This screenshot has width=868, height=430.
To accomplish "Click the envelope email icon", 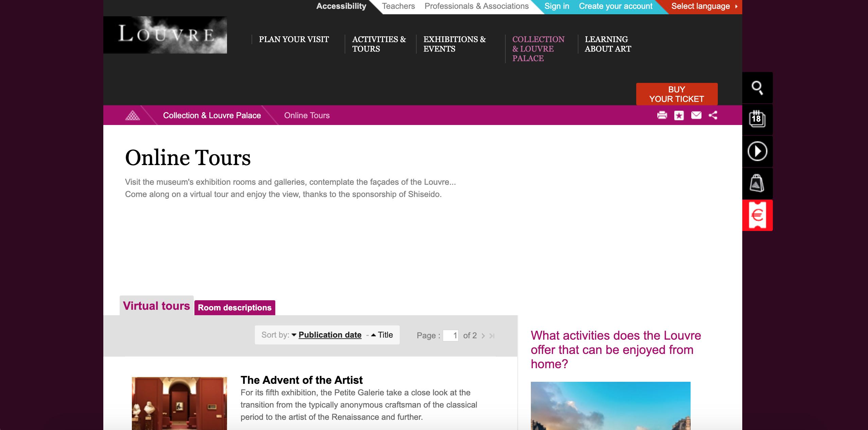I will pyautogui.click(x=696, y=115).
